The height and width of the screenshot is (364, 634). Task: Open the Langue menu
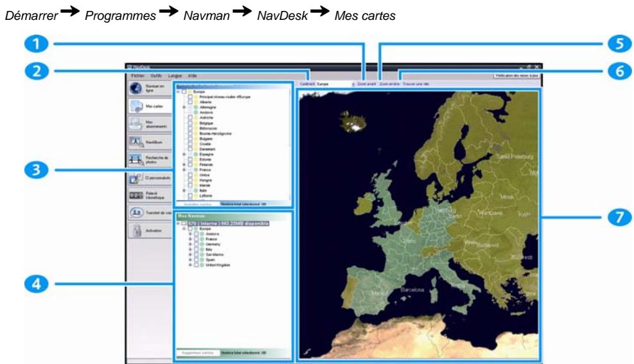click(175, 76)
